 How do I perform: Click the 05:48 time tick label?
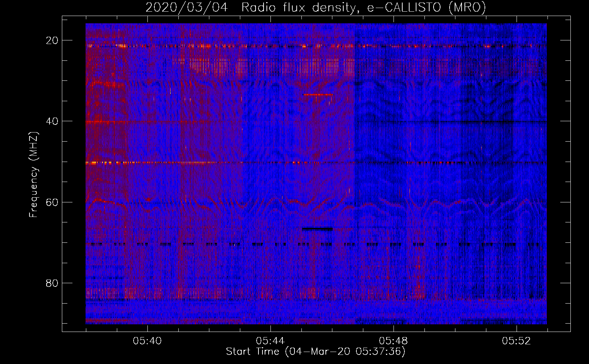[394, 341]
